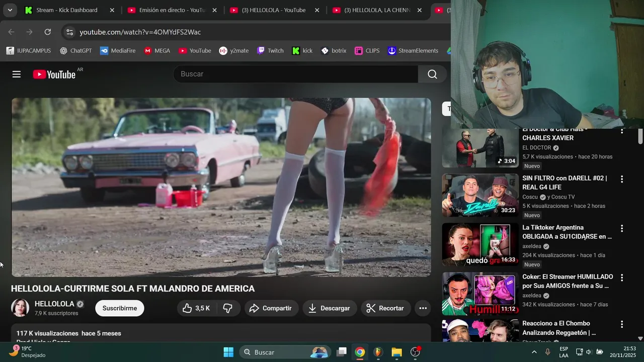Click the address bar URL
The image size is (644, 362).
pos(140,32)
